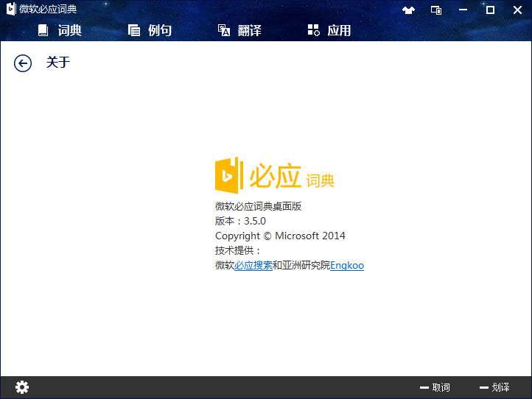The height and width of the screenshot is (399, 532).
Task: Click the 微软必应词典桌面版 text
Action: pyautogui.click(x=258, y=206)
